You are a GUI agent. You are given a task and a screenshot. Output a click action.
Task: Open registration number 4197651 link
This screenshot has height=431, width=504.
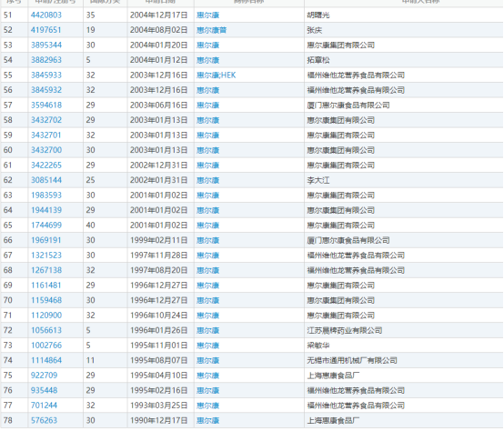click(45, 30)
